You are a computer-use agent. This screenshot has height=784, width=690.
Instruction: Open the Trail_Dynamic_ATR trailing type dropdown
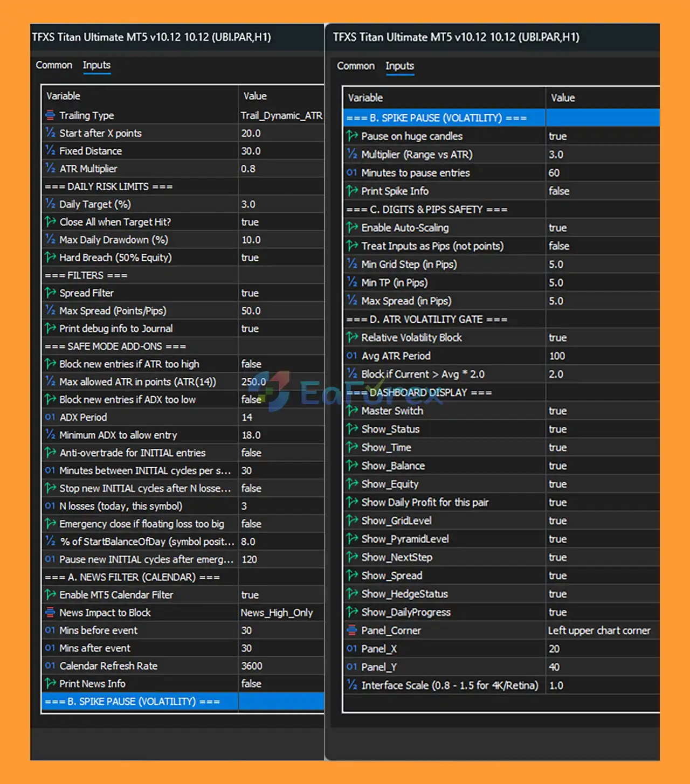pos(281,115)
